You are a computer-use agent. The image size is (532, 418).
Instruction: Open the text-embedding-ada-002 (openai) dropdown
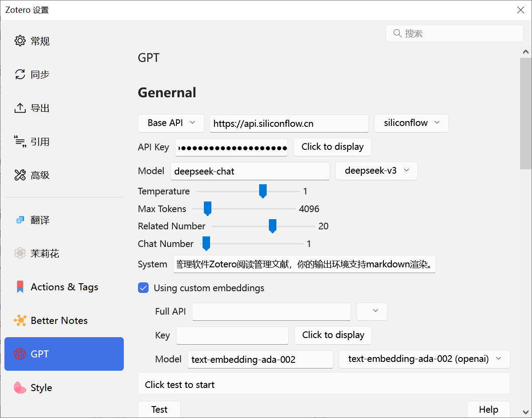click(424, 359)
